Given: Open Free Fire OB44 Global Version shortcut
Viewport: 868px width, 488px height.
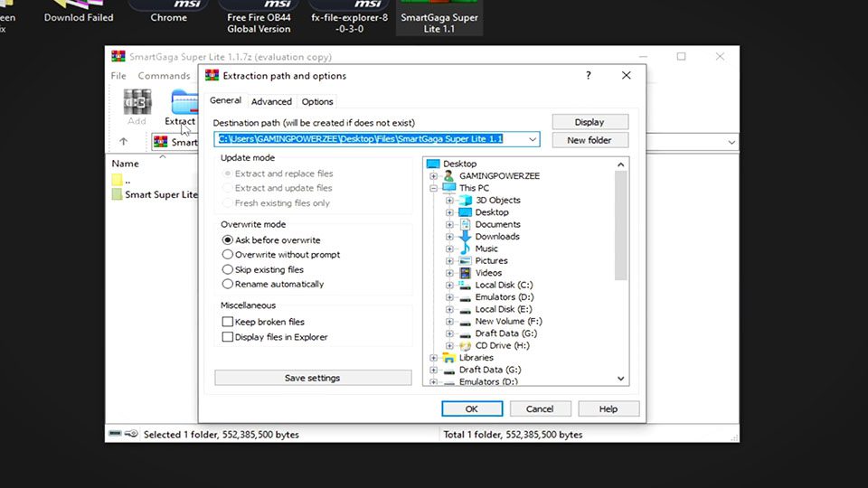Looking at the screenshot, I should [259, 16].
